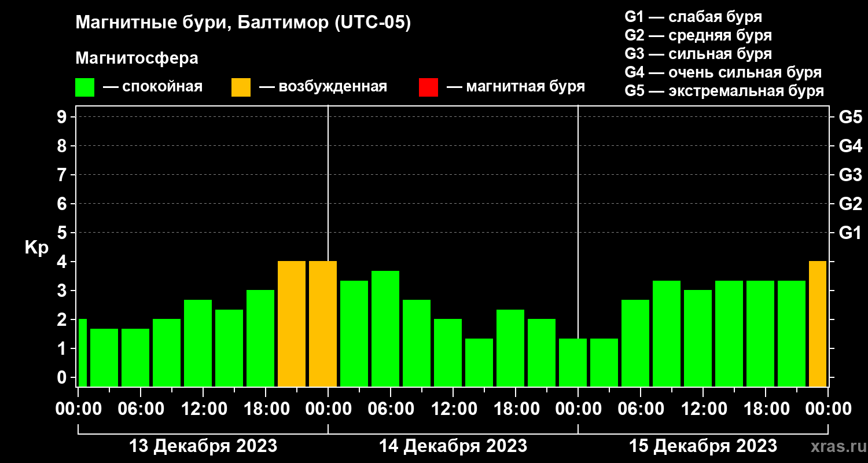Screen dimensions: 868x463
Task: Click the '13 Декабря 2023' date label
Action: (x=203, y=446)
